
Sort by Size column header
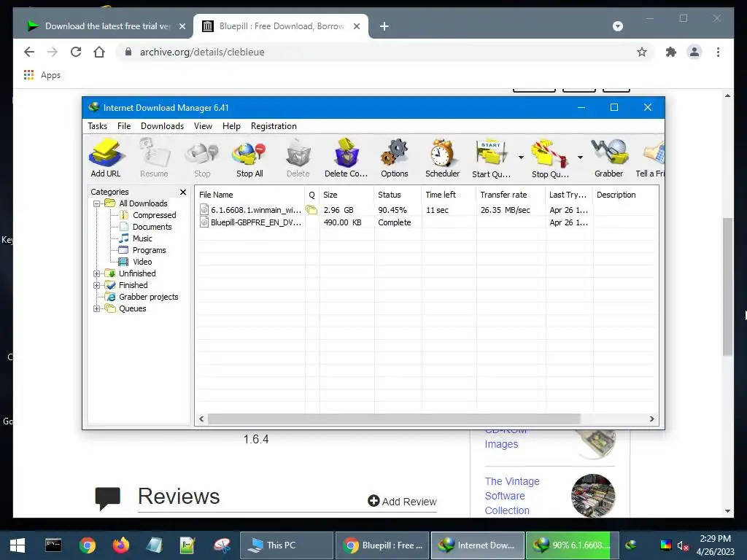(347, 195)
